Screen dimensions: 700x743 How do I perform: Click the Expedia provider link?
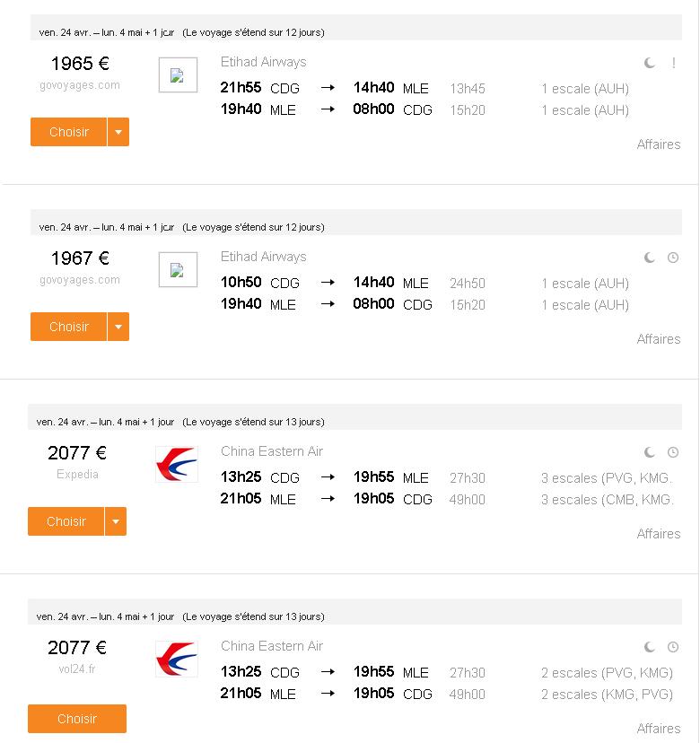[x=77, y=475]
